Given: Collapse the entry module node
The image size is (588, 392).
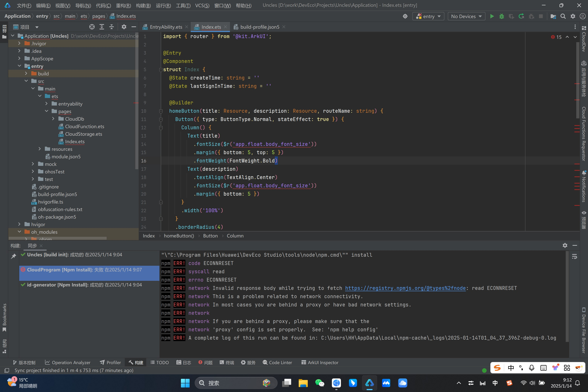Looking at the screenshot, I should [x=19, y=66].
